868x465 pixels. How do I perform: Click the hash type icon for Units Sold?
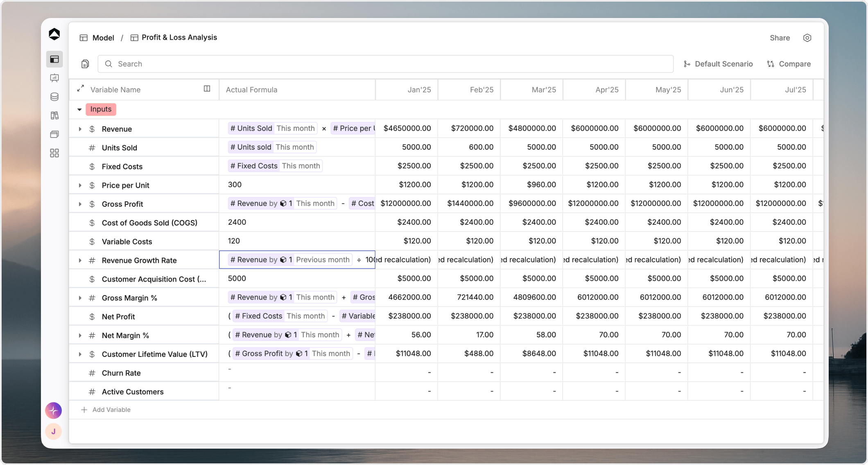point(92,148)
